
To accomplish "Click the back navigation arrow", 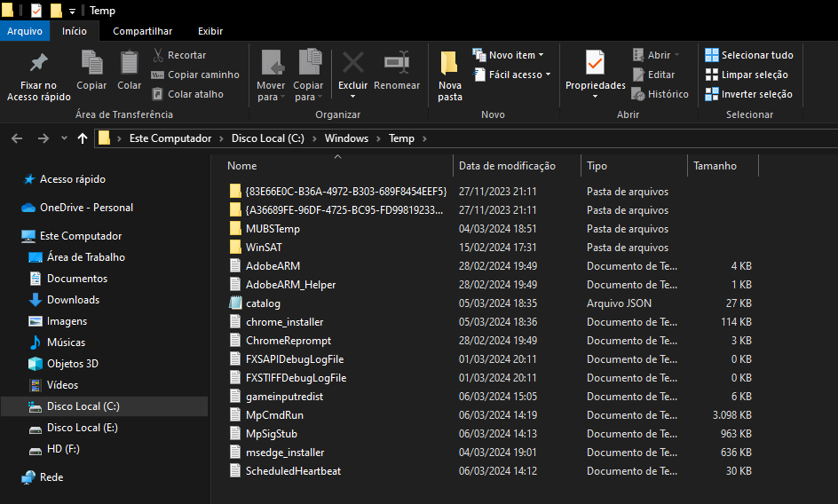I will point(17,138).
